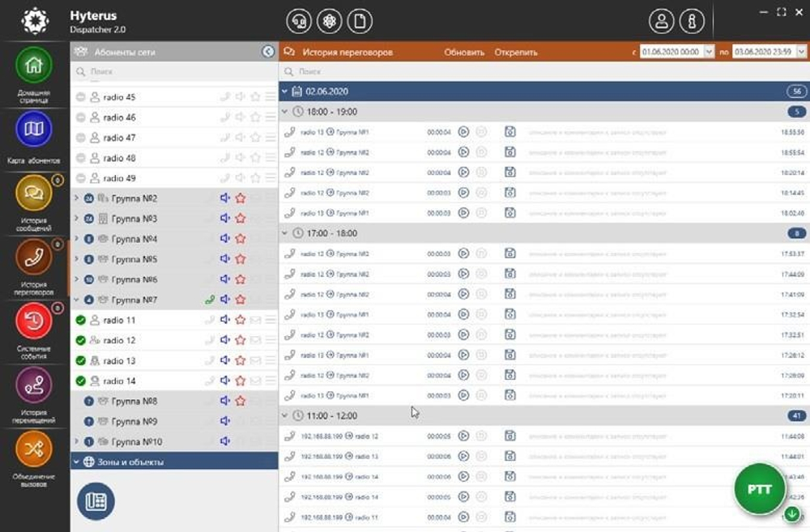
Task: Open the home page sidebar icon
Action: click(33, 65)
